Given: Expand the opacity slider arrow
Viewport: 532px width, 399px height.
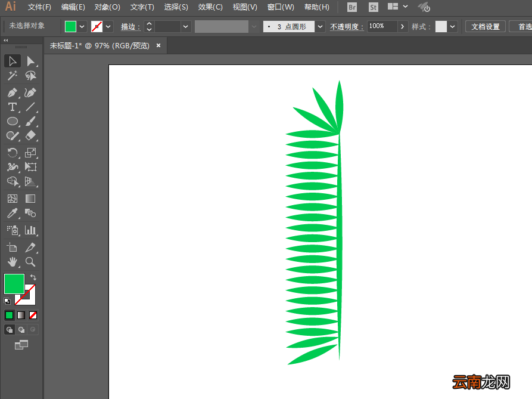Looking at the screenshot, I should coord(402,26).
